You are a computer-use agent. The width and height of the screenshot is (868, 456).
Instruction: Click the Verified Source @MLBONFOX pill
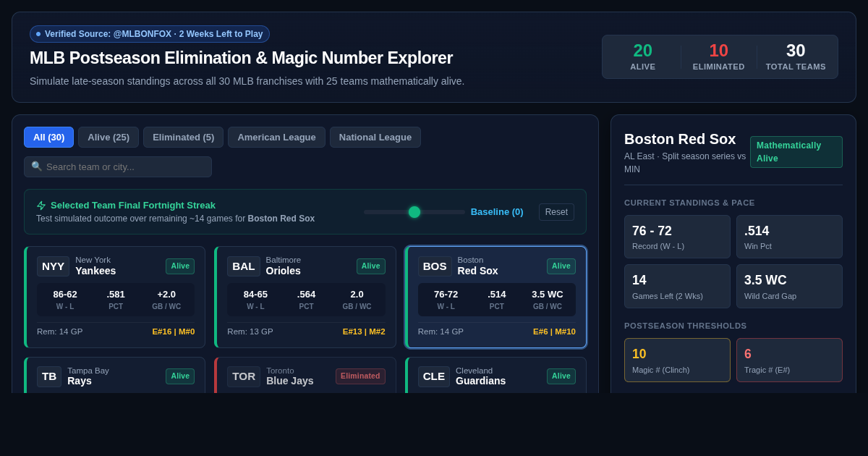[150, 34]
